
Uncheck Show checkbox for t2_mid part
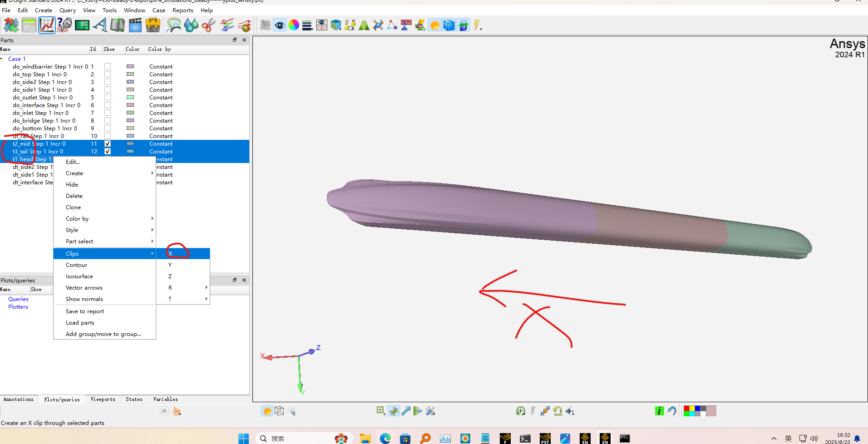108,143
